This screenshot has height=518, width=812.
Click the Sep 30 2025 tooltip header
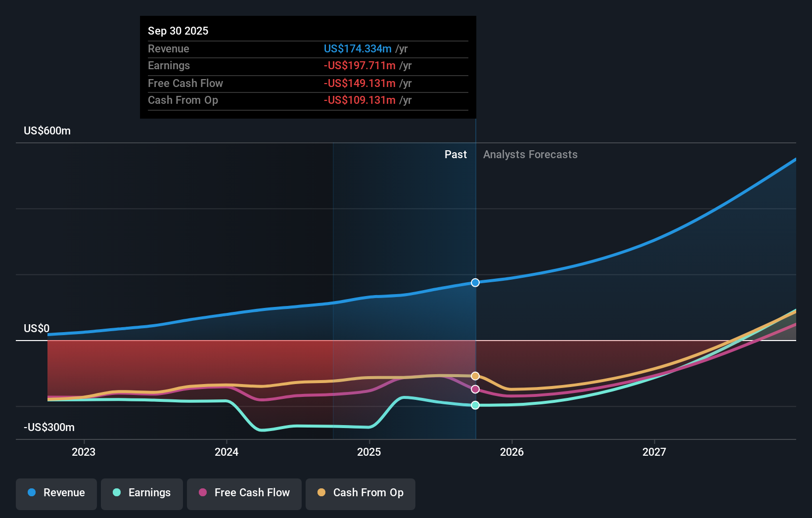point(178,30)
